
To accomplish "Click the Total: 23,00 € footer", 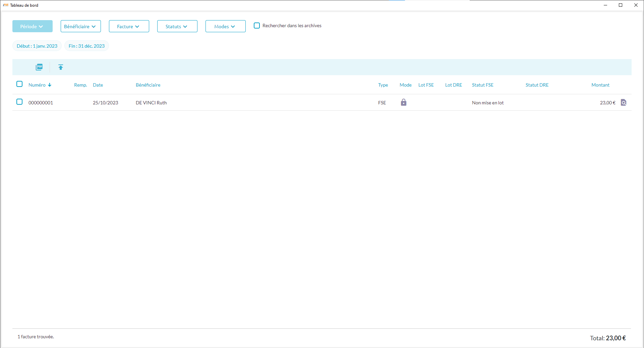I will (608, 338).
